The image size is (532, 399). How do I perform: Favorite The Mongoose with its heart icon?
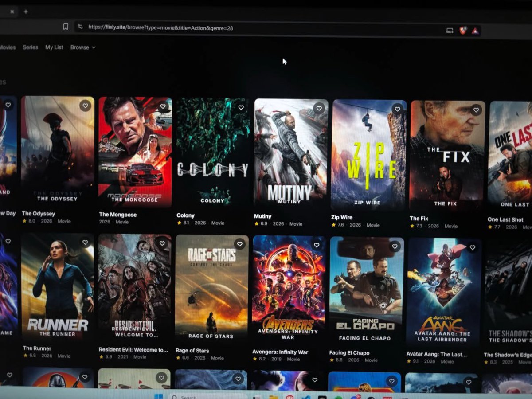point(163,106)
